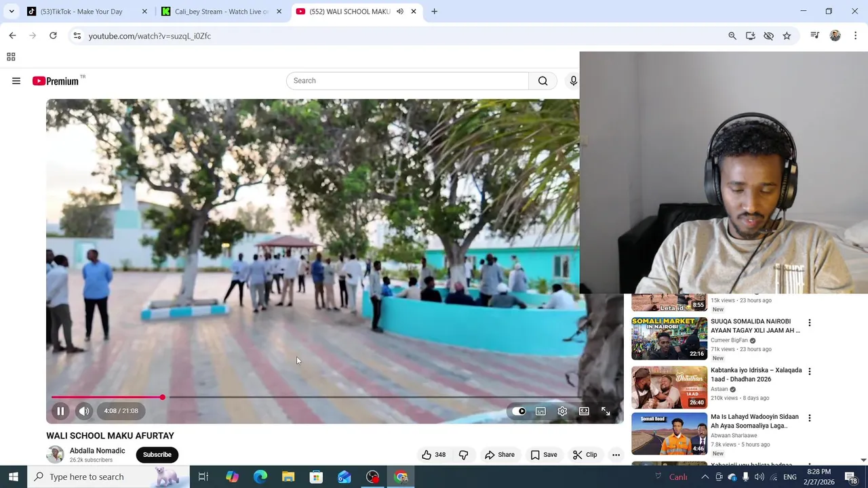Mute the tab audio speaker icon

click(x=400, y=12)
